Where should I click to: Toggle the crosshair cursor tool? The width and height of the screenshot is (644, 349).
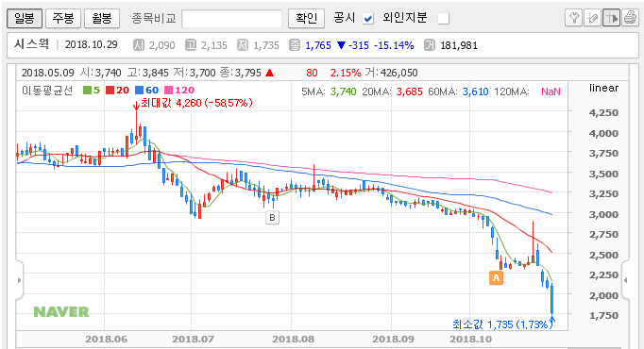coord(611,18)
